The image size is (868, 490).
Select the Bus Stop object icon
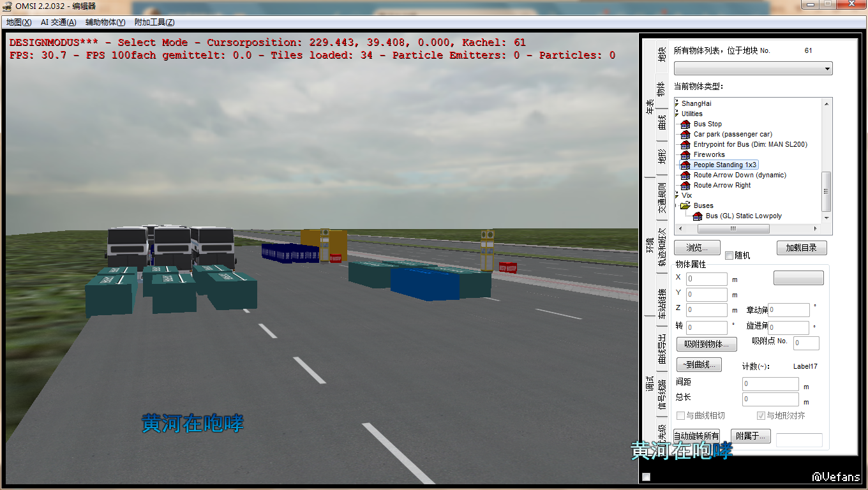685,124
